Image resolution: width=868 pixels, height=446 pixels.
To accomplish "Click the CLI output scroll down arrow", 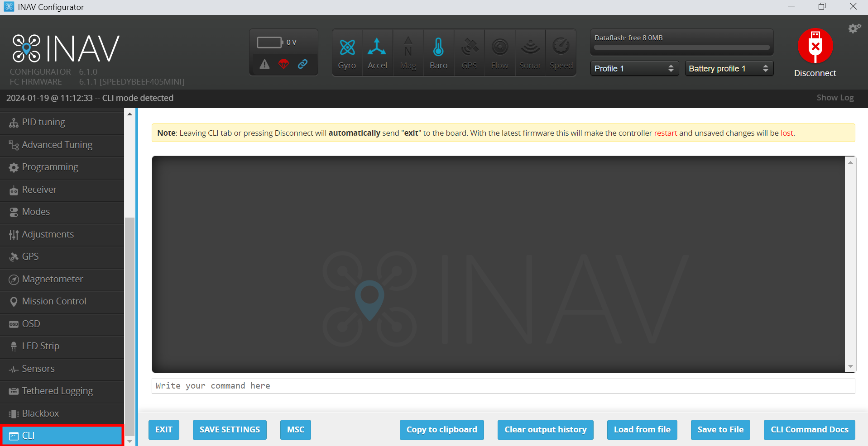I will pos(850,366).
